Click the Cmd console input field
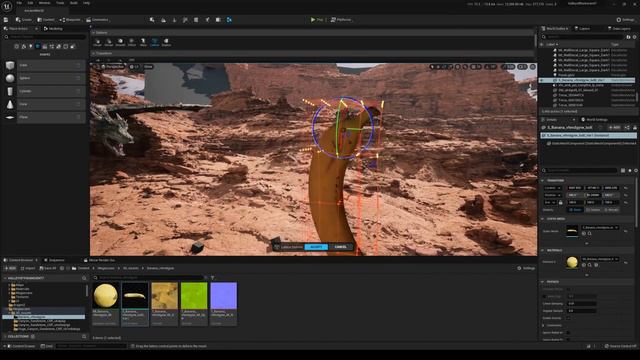Image resolution: width=640 pixels, height=360 pixels. tap(91, 346)
